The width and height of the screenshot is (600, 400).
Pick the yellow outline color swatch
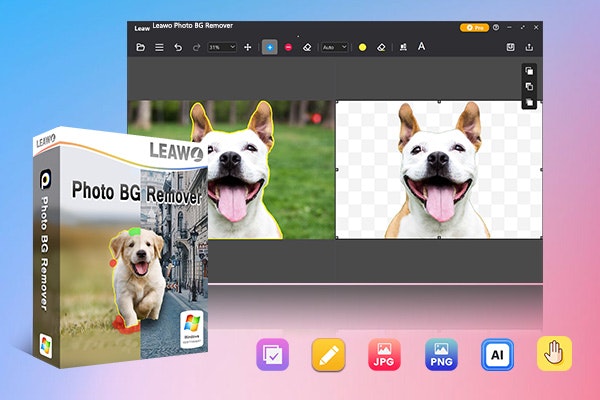coord(362,47)
